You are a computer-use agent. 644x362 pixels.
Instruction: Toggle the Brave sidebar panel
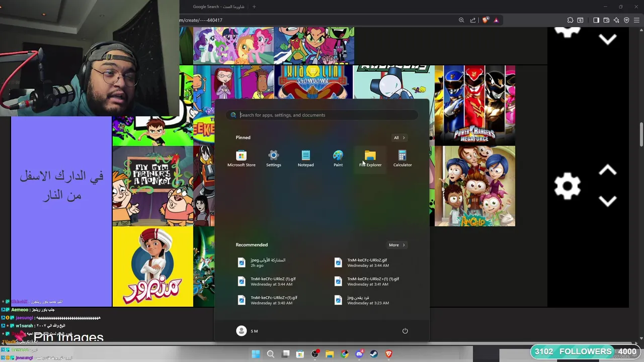pyautogui.click(x=596, y=20)
